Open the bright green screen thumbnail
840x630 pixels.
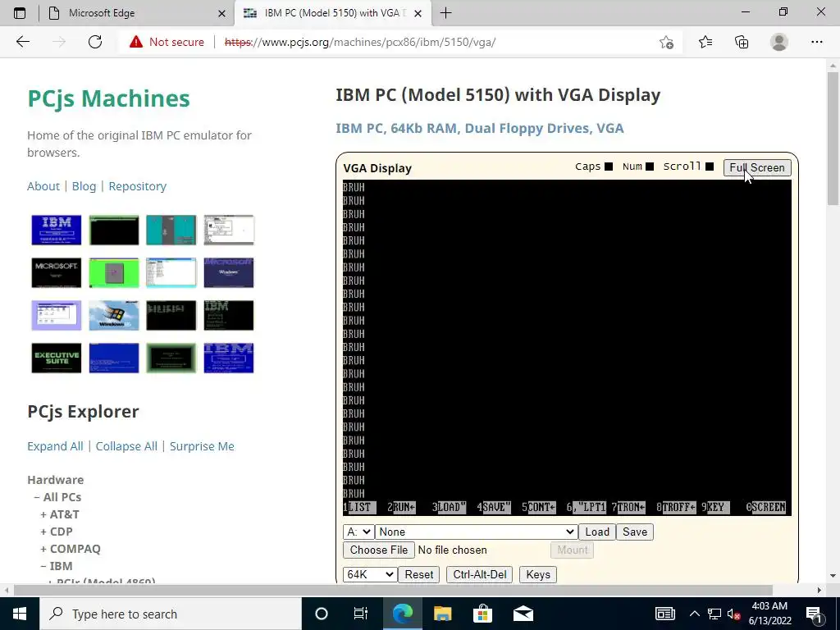[113, 272]
